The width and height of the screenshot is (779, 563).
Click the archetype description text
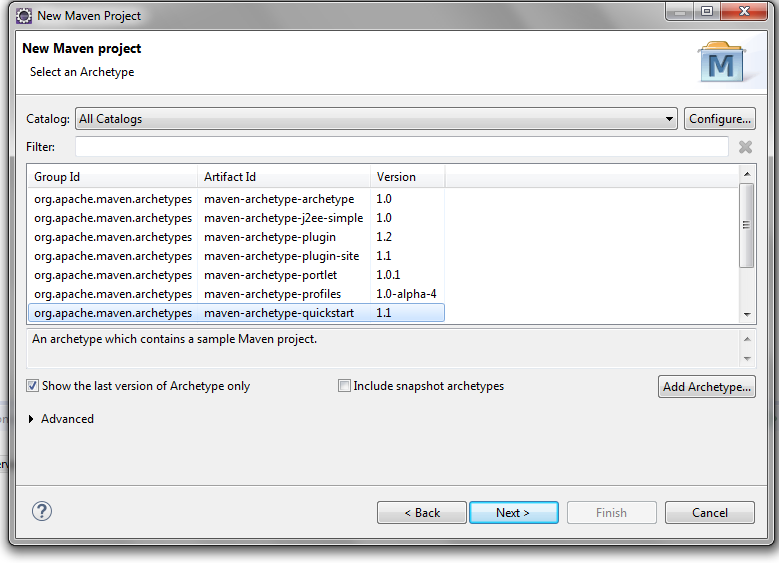click(x=174, y=339)
